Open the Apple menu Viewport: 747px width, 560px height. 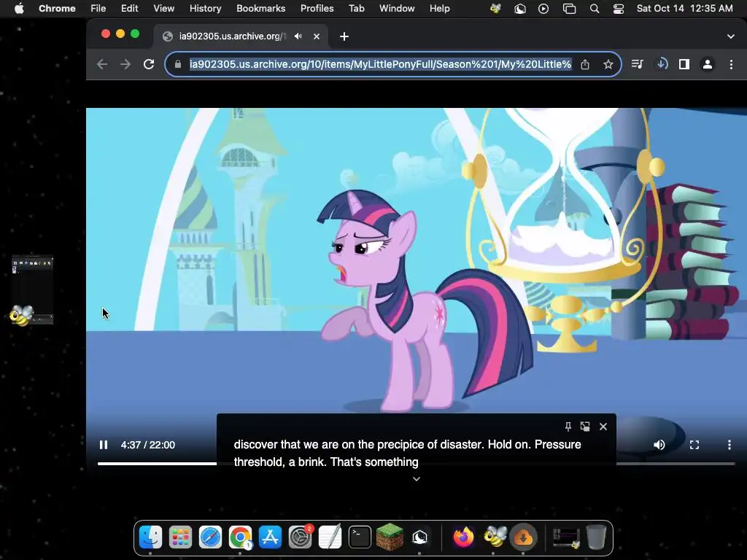(19, 9)
